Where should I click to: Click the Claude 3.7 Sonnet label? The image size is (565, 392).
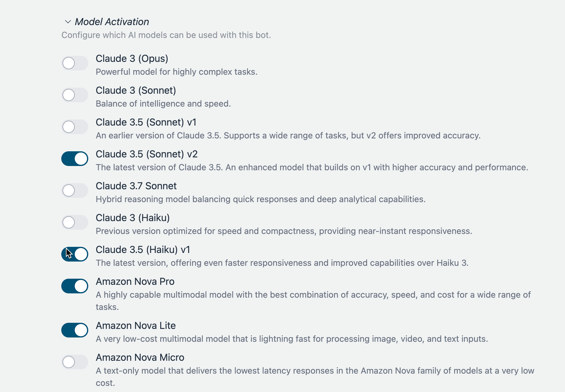(x=136, y=186)
